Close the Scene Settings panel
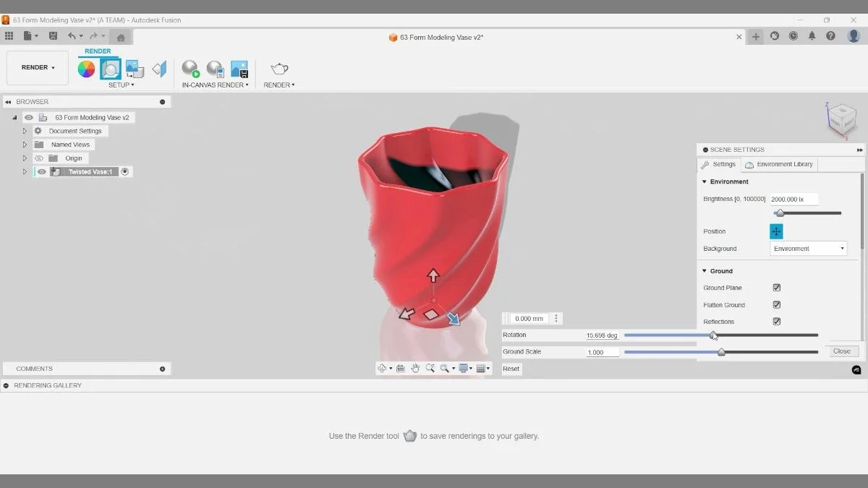Image resolution: width=868 pixels, height=488 pixels. click(842, 351)
